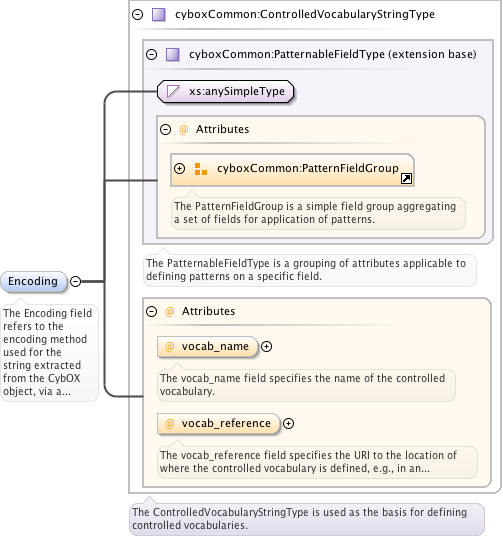Collapse the lower Attributes section
The width and height of the screenshot is (503, 539).
151,312
